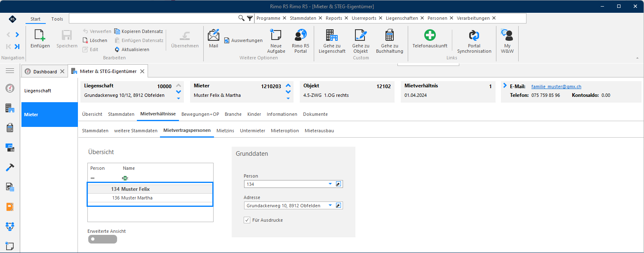
Task: Go to next record arrow
Action: tap(17, 35)
